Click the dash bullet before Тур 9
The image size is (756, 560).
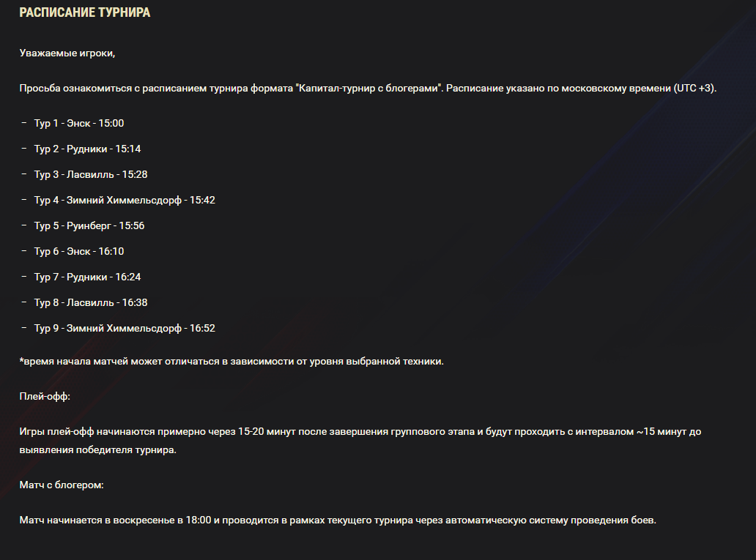pos(24,328)
